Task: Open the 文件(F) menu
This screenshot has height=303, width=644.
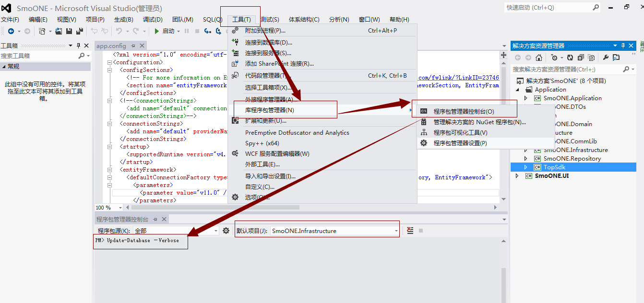Action: click(10, 20)
